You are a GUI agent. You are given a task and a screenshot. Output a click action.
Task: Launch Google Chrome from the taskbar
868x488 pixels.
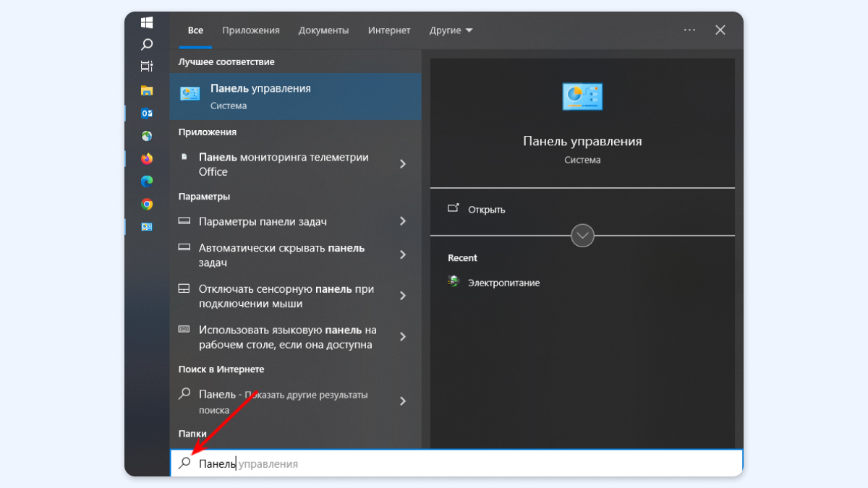pyautogui.click(x=147, y=205)
